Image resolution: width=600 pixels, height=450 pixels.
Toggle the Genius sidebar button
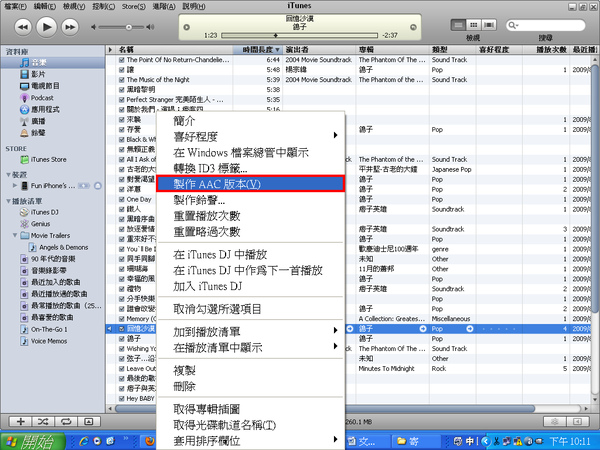577,422
